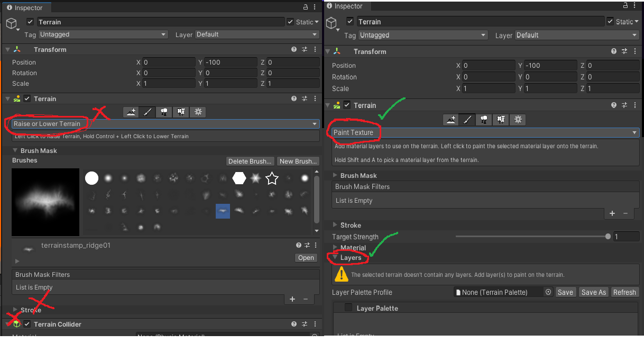Uncheck the Static checkbox
Viewport: 644px width, 343px height.
(290, 22)
